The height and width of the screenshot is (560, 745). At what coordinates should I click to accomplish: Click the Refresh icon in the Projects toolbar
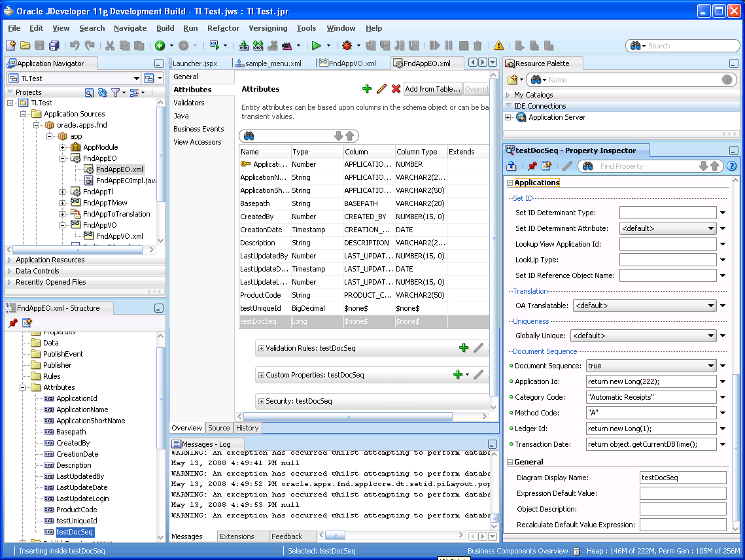(x=102, y=92)
